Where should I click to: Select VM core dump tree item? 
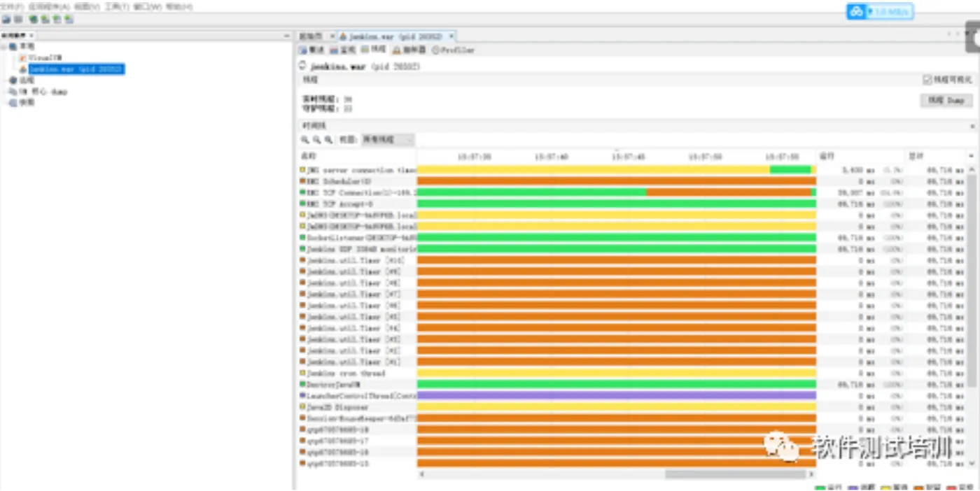pyautogui.click(x=43, y=92)
